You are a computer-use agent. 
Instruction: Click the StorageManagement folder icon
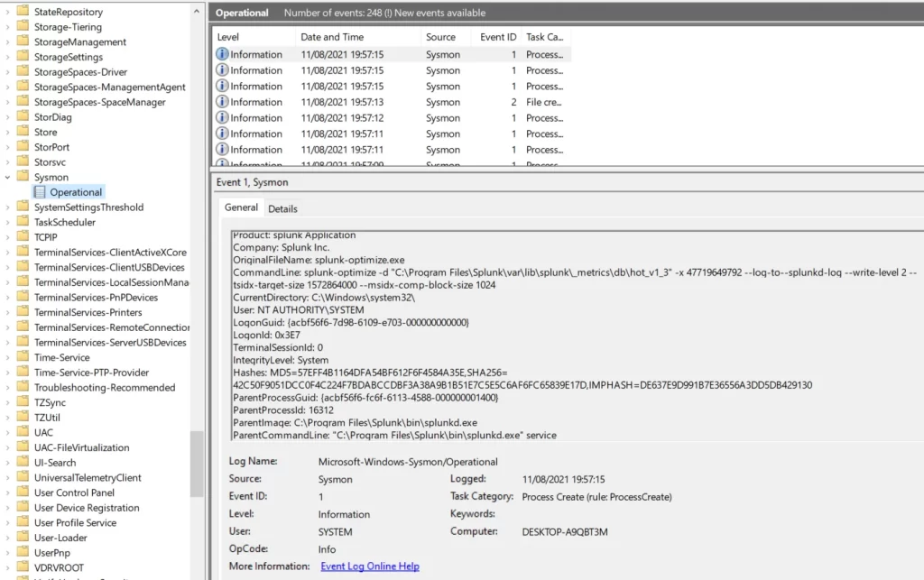pos(23,41)
